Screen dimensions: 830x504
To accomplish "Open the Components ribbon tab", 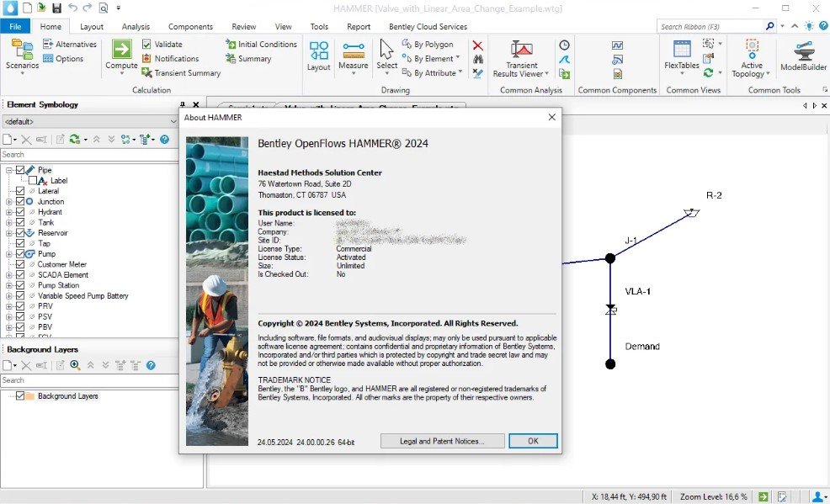I will click(x=190, y=26).
